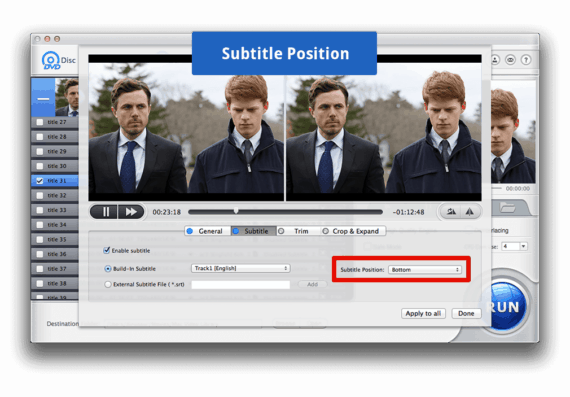Open the folder tab icon in main window

pos(508,208)
